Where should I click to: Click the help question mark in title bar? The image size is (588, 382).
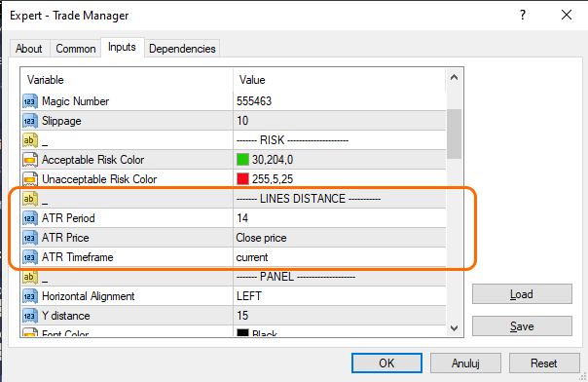pos(523,15)
